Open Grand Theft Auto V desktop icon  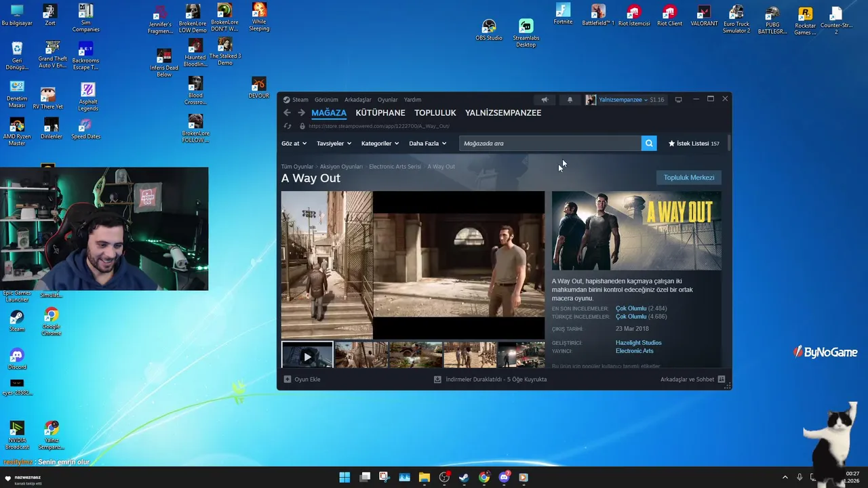pyautogui.click(x=52, y=55)
